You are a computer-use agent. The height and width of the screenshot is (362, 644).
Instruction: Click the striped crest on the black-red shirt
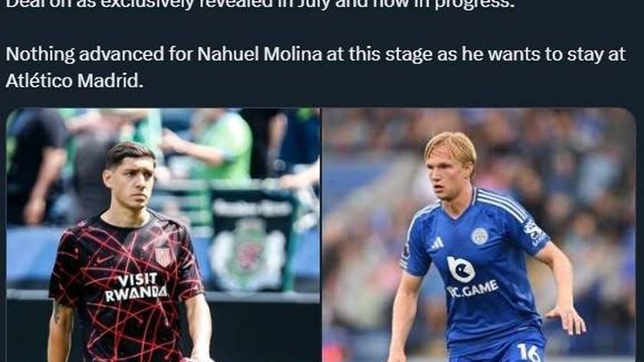click(163, 256)
